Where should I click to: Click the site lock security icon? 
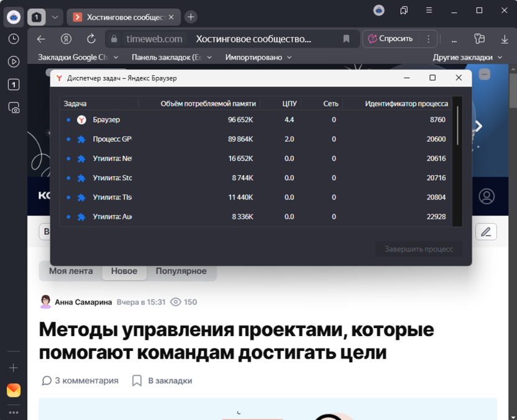(x=114, y=39)
